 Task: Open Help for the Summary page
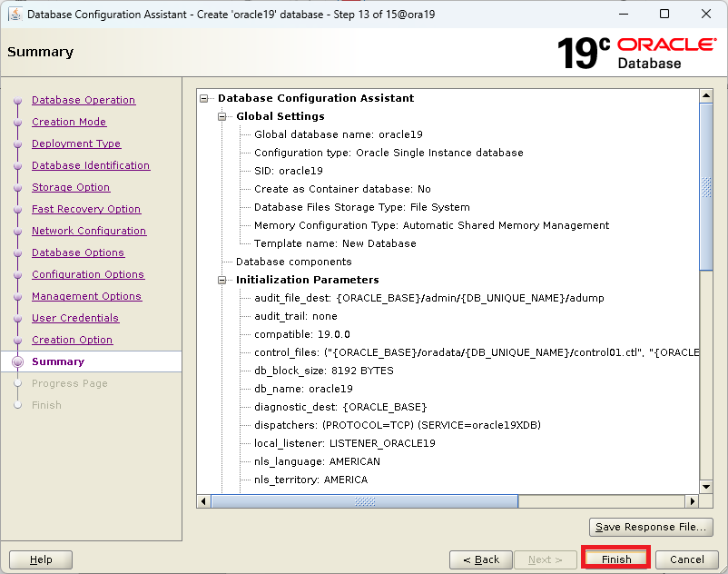[x=41, y=559]
